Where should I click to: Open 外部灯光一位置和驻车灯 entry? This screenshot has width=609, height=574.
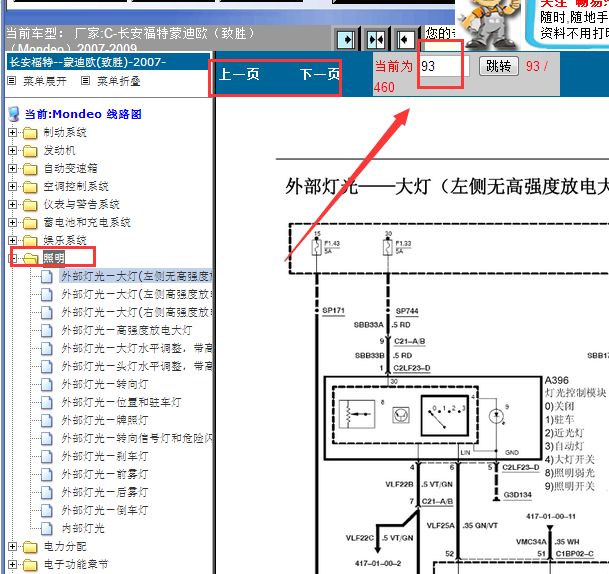[121, 402]
